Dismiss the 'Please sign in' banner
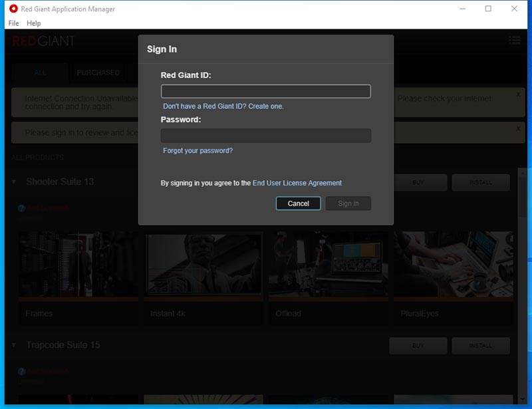Image resolution: width=532 pixels, height=409 pixels. [519, 128]
